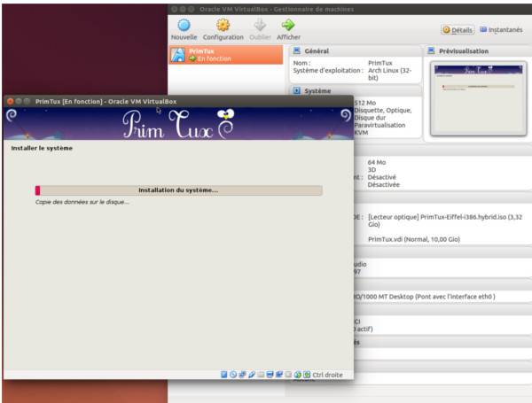Click the Ctrl droite host key label

pos(327,375)
